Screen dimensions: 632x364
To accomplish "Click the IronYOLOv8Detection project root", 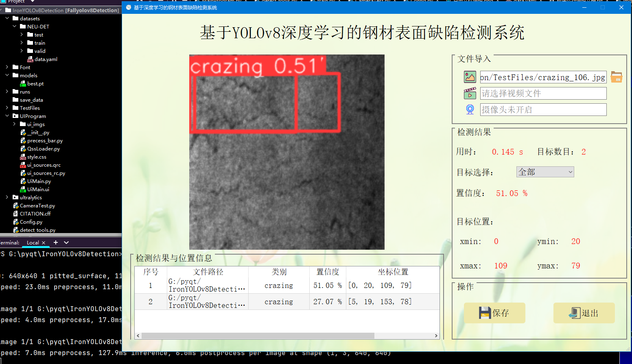I will pyautogui.click(x=62, y=10).
